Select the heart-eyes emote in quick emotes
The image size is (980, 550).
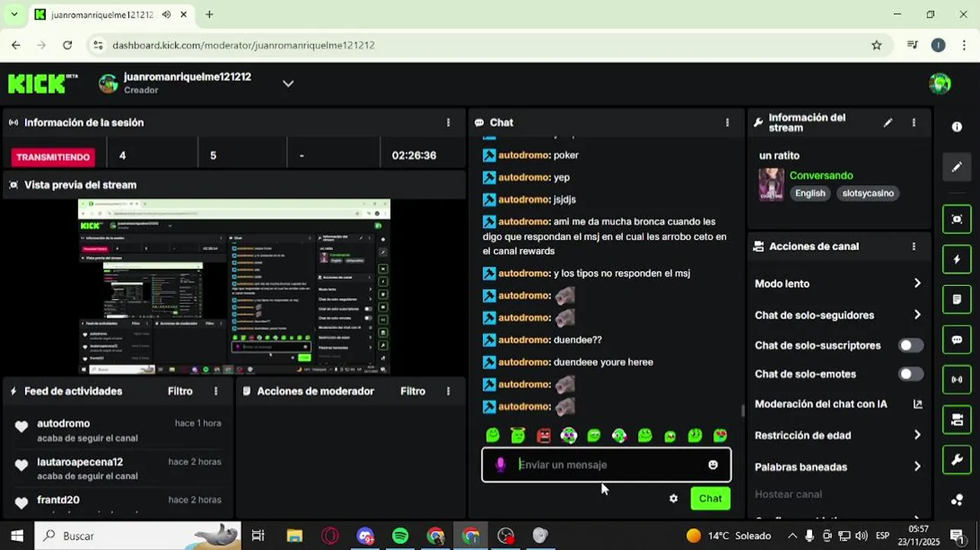click(720, 435)
